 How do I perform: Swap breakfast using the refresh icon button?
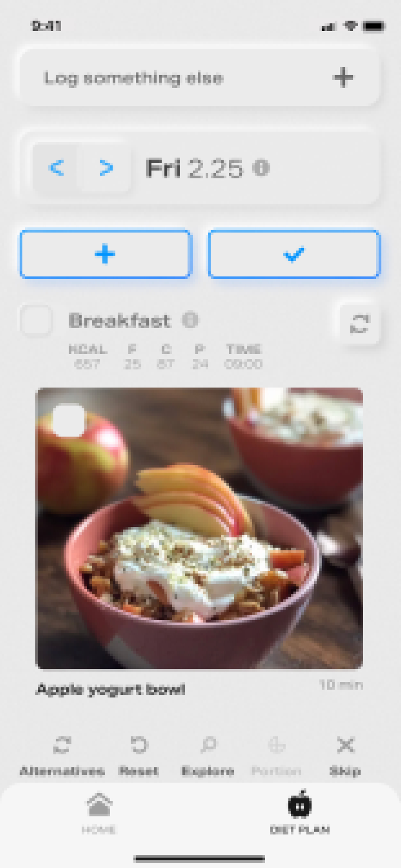[360, 324]
